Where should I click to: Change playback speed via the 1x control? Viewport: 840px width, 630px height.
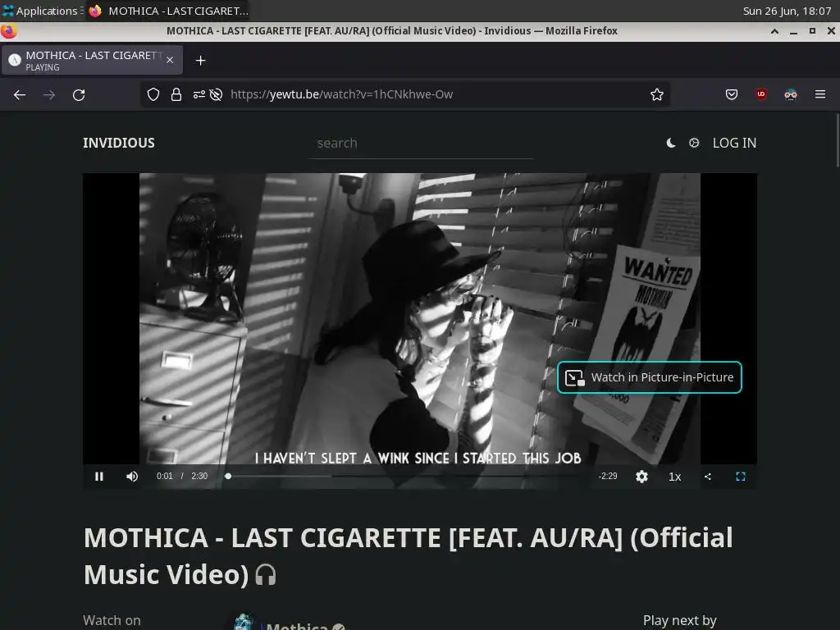click(675, 477)
